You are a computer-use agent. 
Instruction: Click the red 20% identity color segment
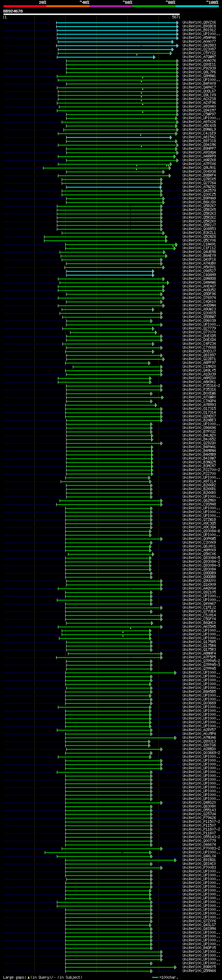25,7
